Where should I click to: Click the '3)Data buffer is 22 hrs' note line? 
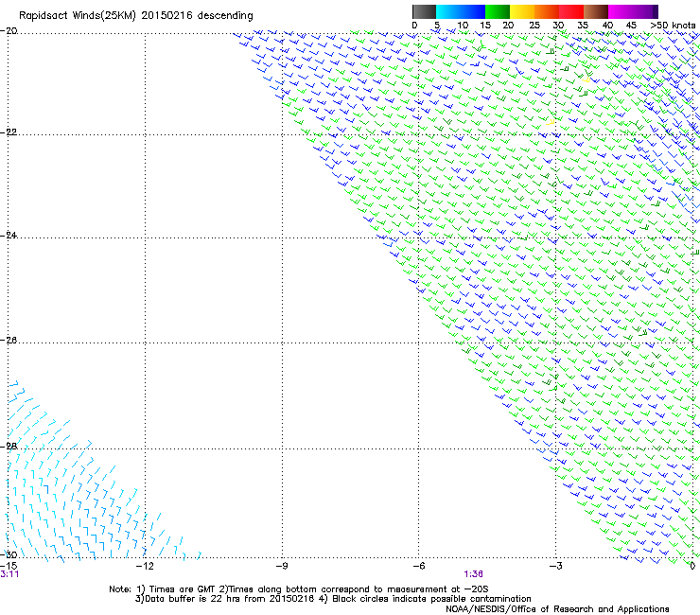pos(333,599)
